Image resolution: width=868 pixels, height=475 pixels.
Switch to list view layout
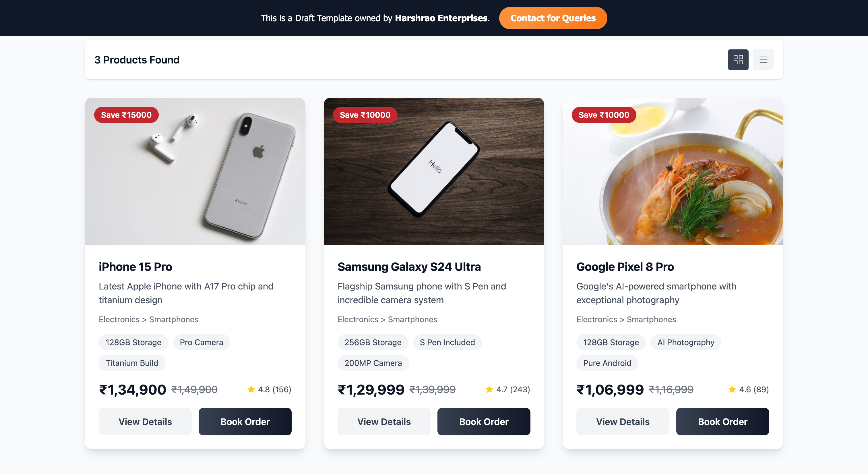click(x=763, y=59)
